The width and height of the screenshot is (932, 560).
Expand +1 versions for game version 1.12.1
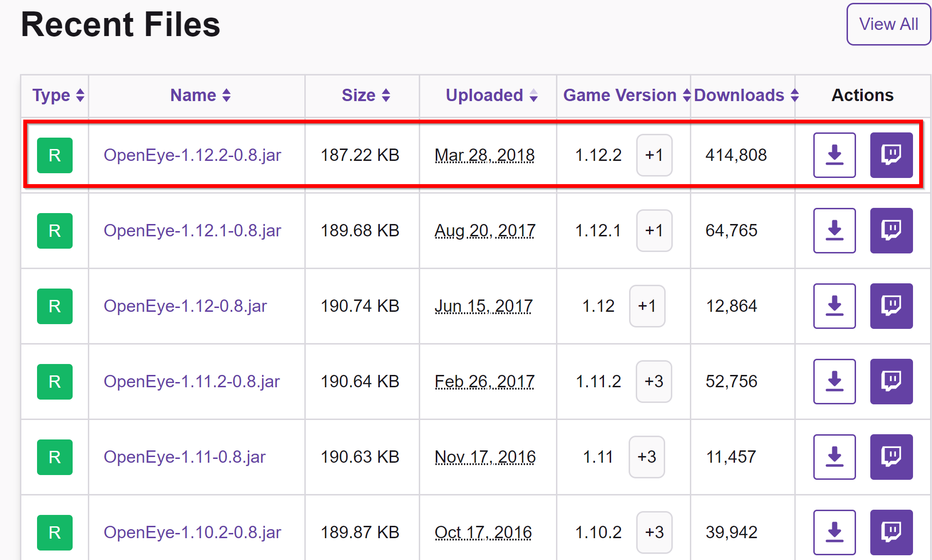[x=654, y=231]
